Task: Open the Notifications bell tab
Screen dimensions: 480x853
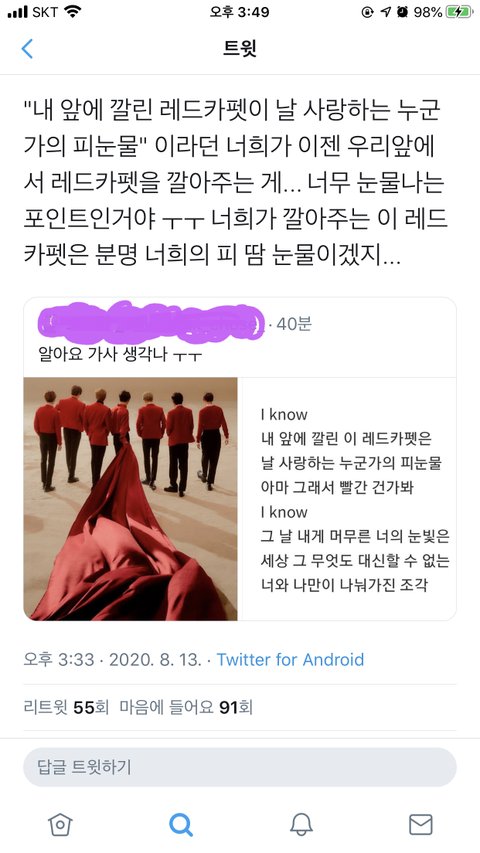Action: (x=300, y=824)
